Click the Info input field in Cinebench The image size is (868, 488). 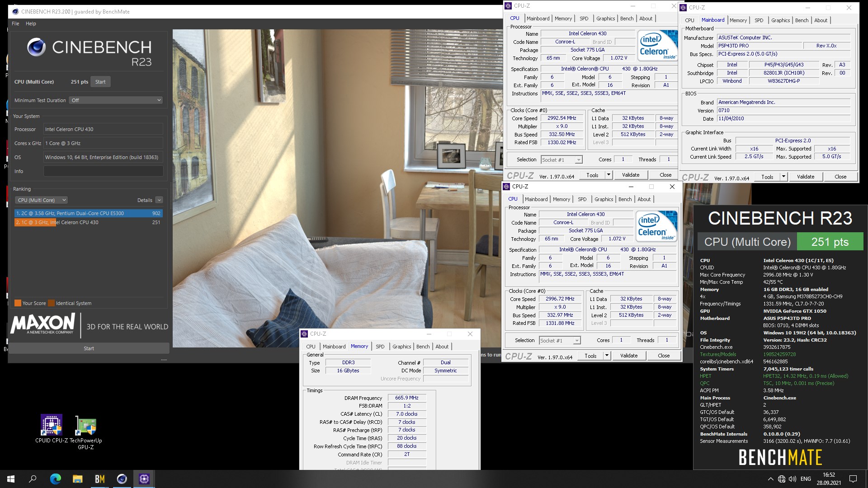pyautogui.click(x=104, y=171)
